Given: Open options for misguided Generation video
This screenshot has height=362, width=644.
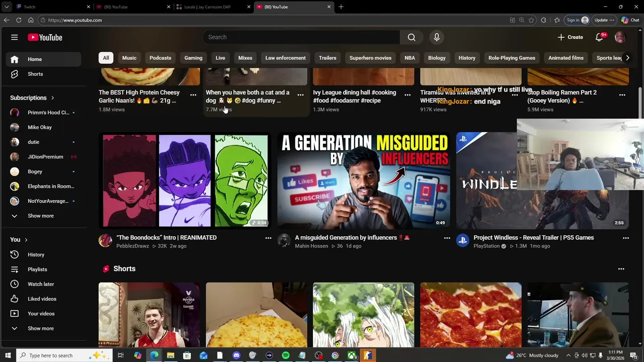Looking at the screenshot, I should pos(447,238).
